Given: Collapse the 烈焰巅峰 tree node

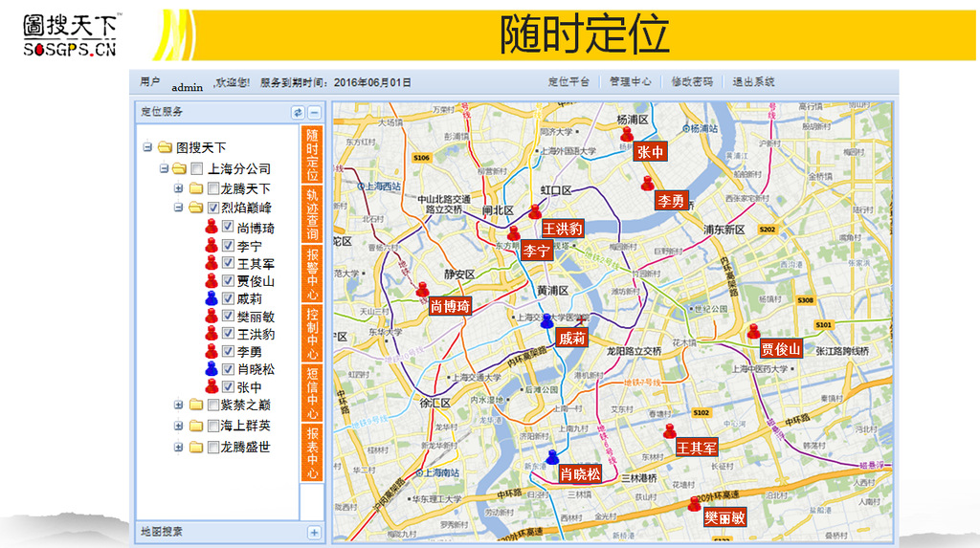Looking at the screenshot, I should coord(179,207).
